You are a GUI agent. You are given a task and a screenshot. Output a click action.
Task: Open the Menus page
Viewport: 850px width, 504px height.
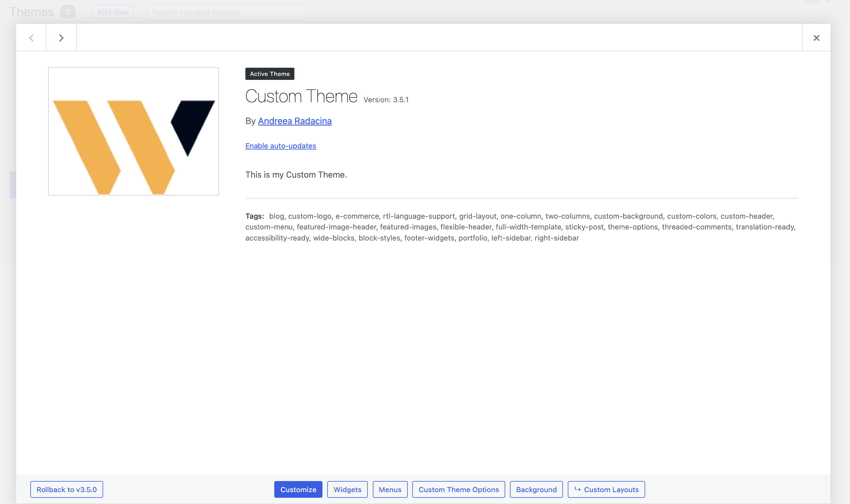pos(390,489)
